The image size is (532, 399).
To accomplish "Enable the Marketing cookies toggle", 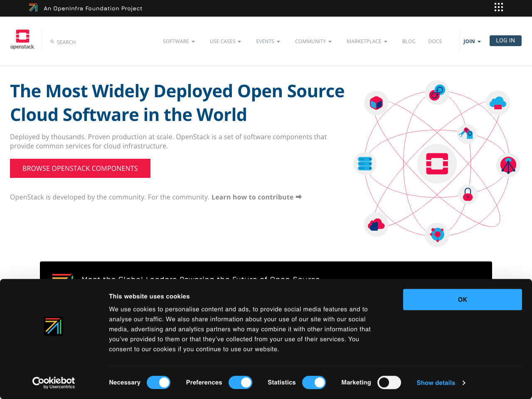I will pyautogui.click(x=389, y=382).
